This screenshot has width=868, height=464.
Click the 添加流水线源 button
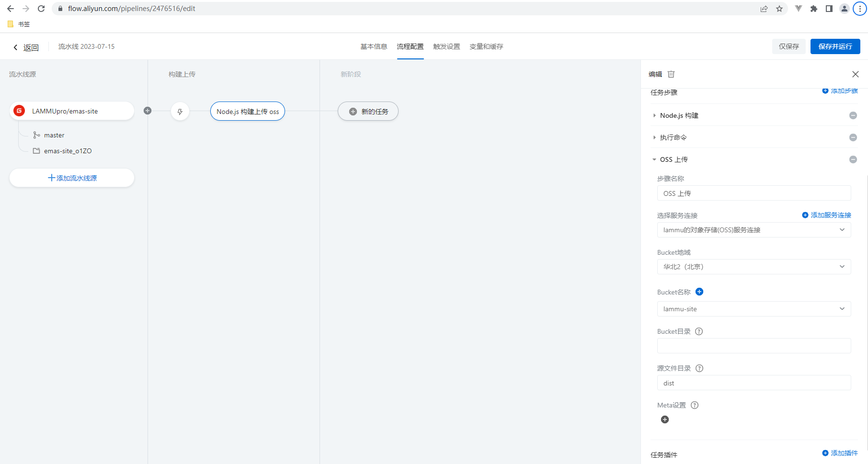tap(72, 178)
